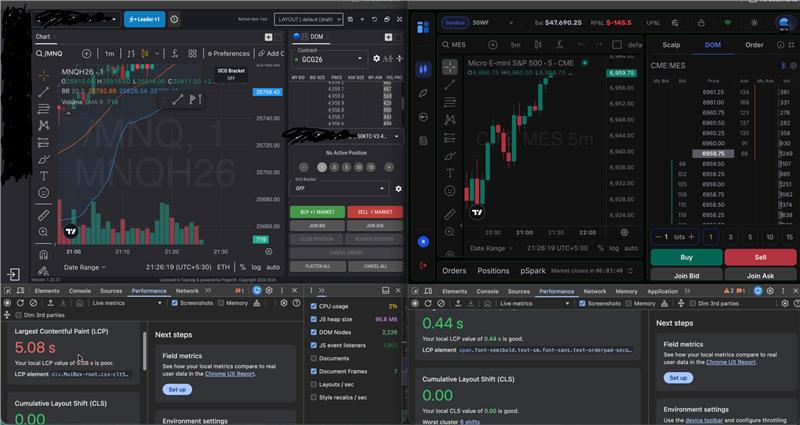Toggle Memory checkbox in left DevTools
Viewport: 800px width, 425px height.
tap(221, 303)
